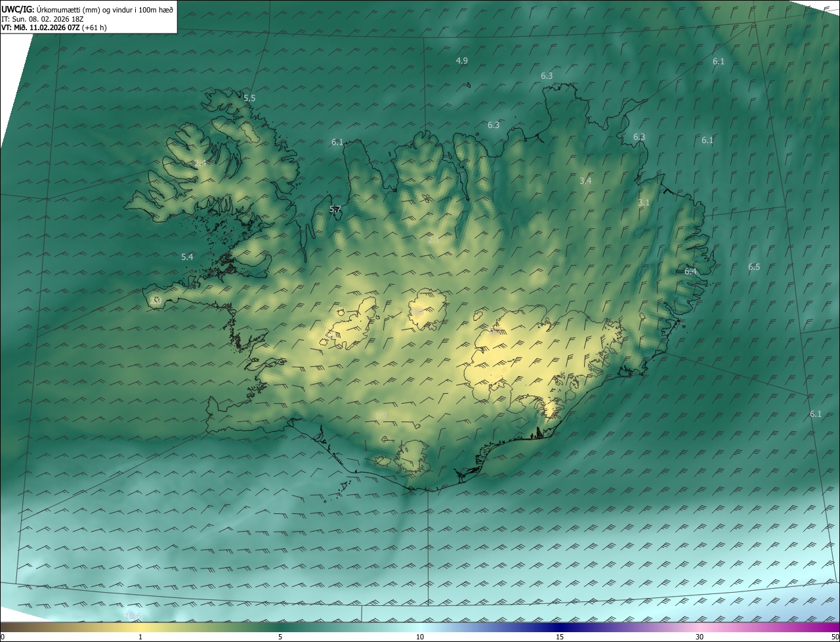Click the 'IT: Sun. 08. 02. 2026 18Z' line

click(x=43, y=18)
